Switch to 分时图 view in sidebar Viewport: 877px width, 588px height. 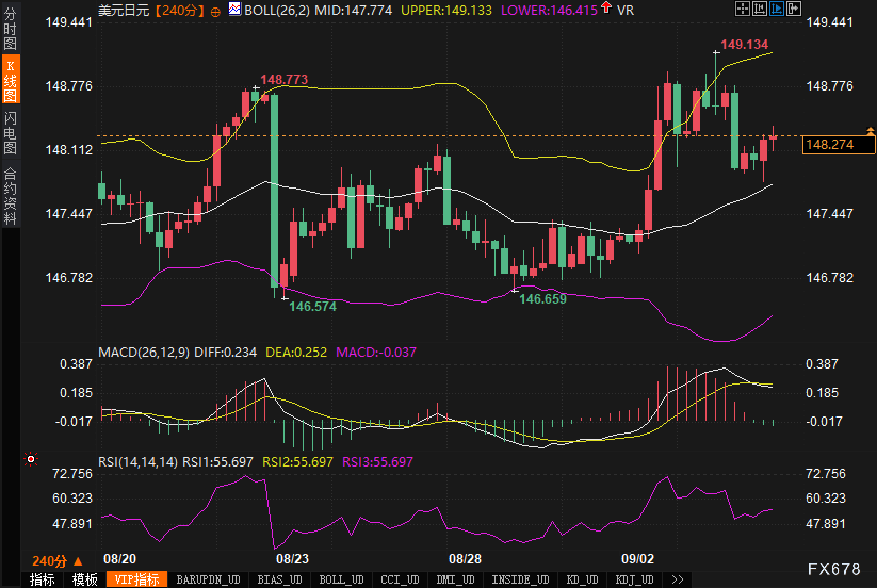[10, 29]
